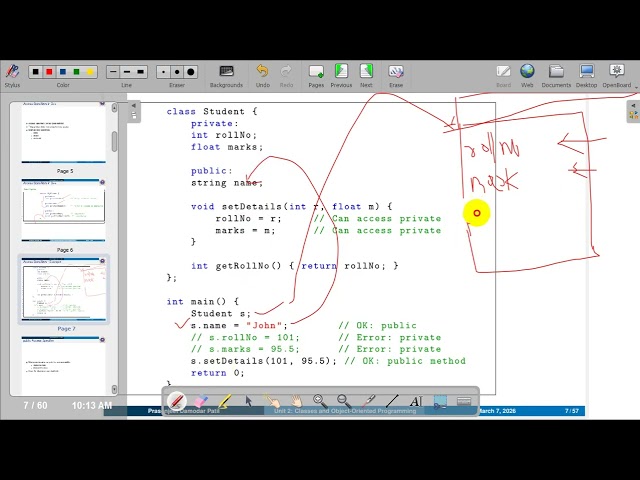This screenshot has width=640, height=480.
Task: Select the thick line width
Action: tap(140, 72)
